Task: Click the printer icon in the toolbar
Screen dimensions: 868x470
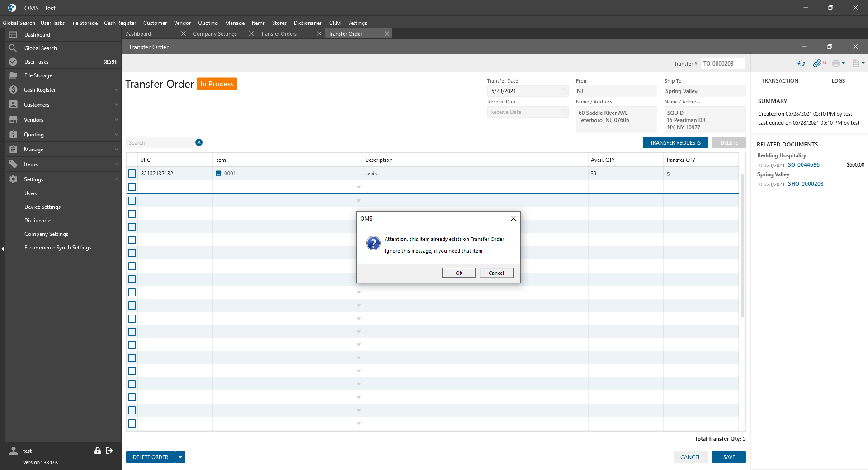Action: click(835, 64)
